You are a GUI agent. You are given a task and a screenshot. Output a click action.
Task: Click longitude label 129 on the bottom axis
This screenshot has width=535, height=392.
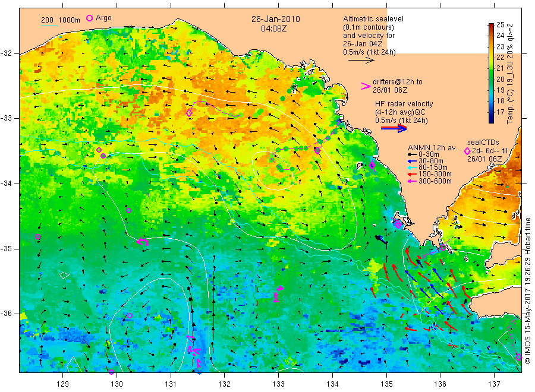[x=63, y=384]
